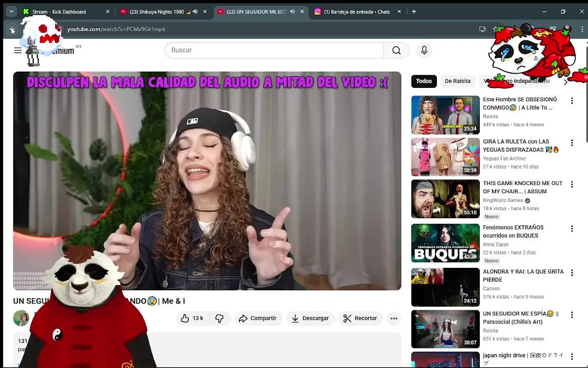Click the search magnifier button
The height and width of the screenshot is (368, 588).
pos(397,50)
